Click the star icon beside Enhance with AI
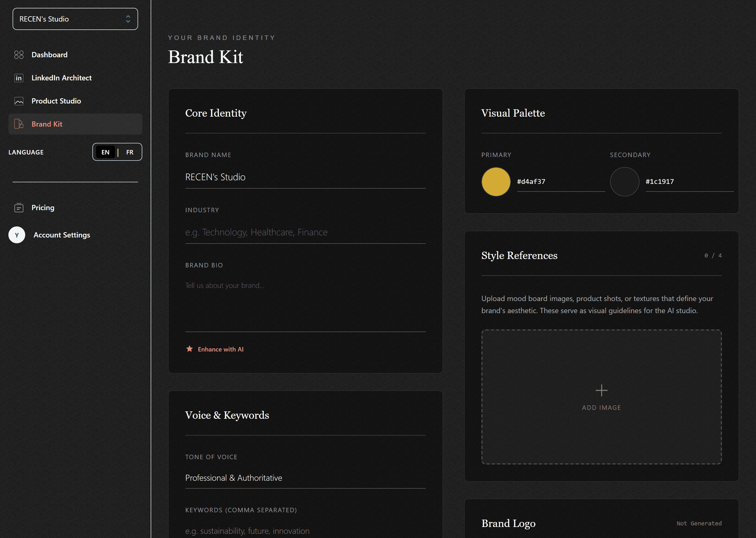 [x=189, y=349]
